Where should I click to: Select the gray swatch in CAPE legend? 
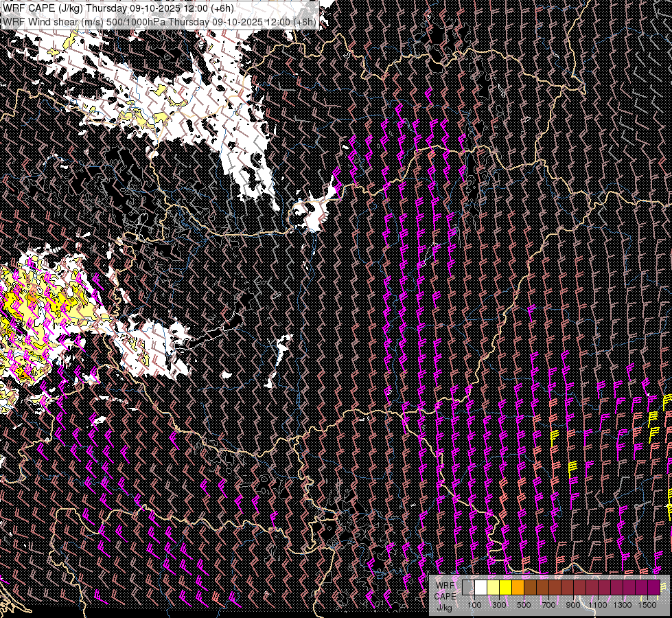(468, 588)
